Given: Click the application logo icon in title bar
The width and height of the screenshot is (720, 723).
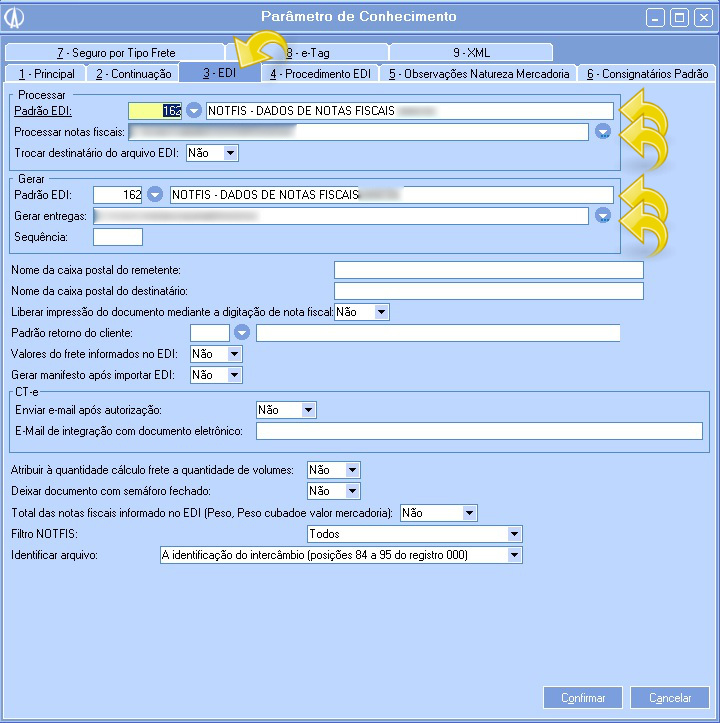Looking at the screenshot, I should (x=14, y=18).
